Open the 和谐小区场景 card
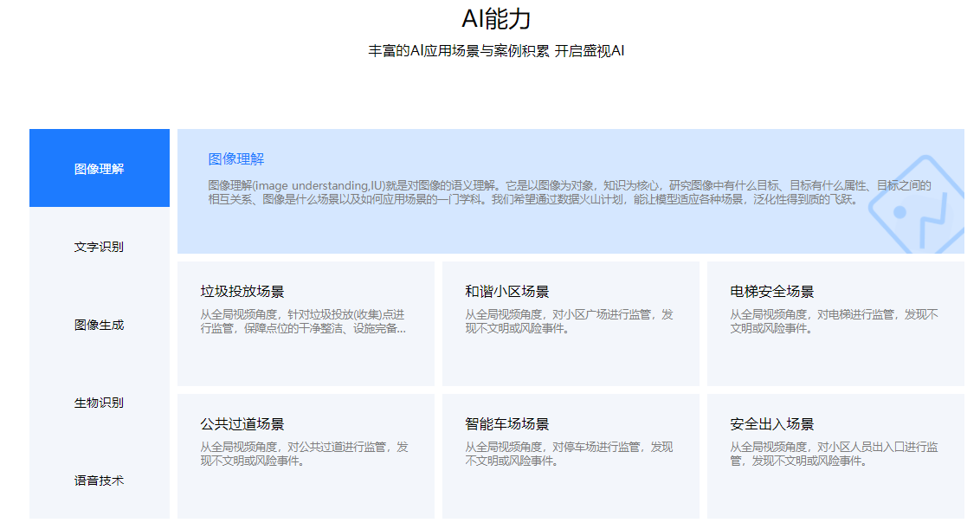The width and height of the screenshot is (980, 529). pos(570,323)
